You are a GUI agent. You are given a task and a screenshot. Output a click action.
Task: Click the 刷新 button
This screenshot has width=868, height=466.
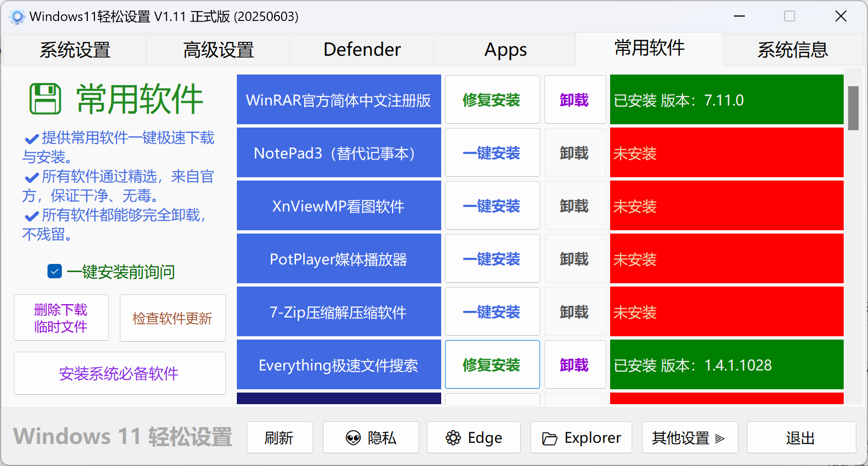click(x=279, y=437)
